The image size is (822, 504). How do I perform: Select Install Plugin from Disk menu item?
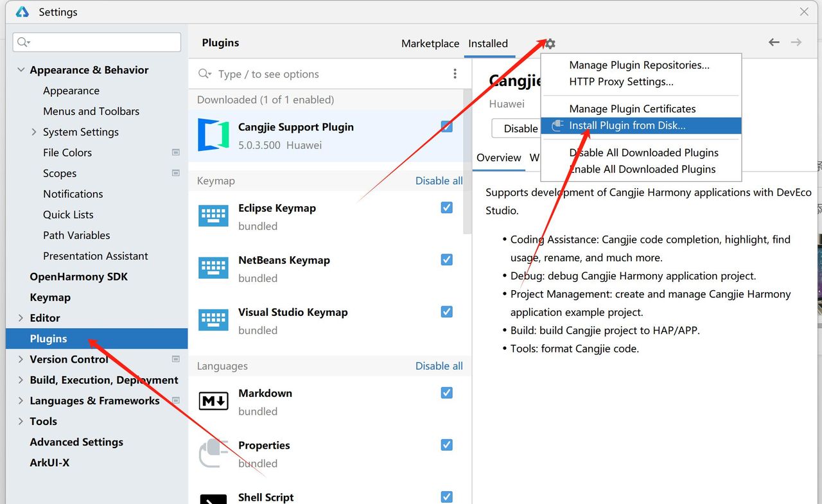point(627,126)
